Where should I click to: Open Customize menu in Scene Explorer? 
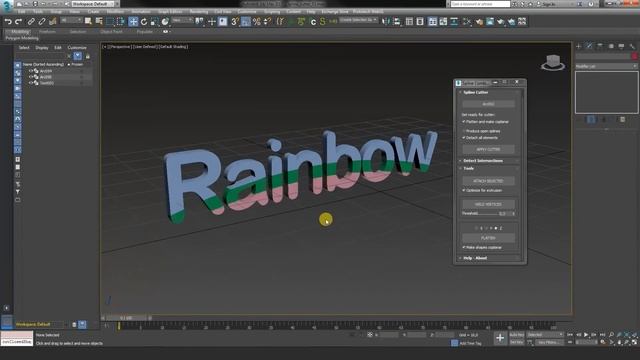click(77, 48)
